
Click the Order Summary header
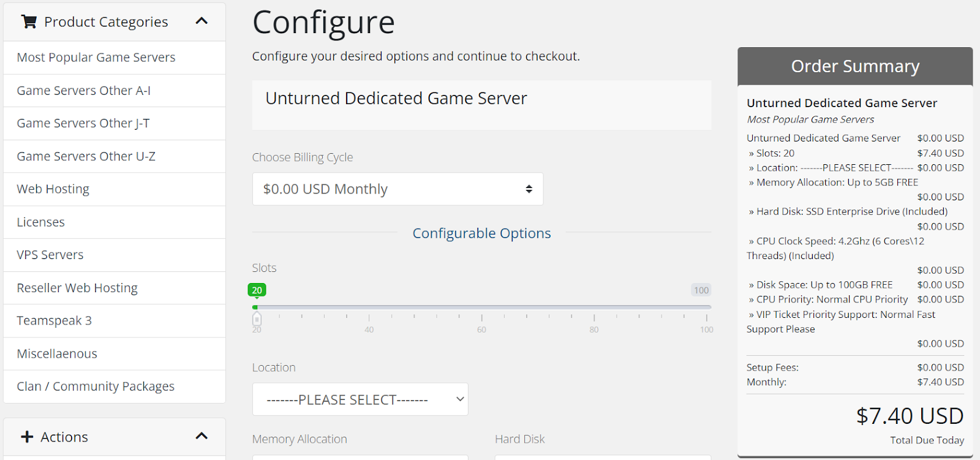[855, 66]
